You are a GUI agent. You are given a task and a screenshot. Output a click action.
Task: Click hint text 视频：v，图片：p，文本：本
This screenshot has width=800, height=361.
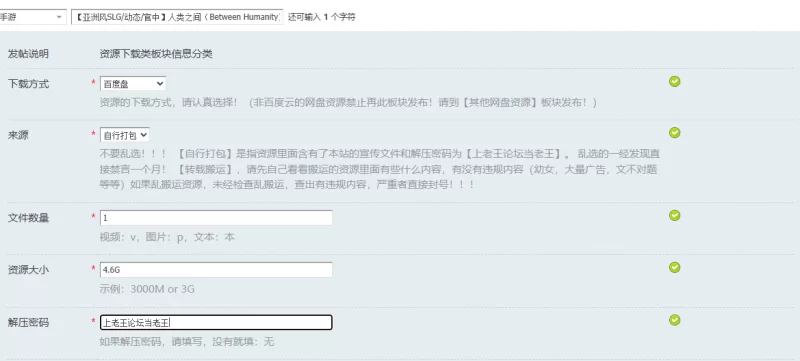(167, 237)
